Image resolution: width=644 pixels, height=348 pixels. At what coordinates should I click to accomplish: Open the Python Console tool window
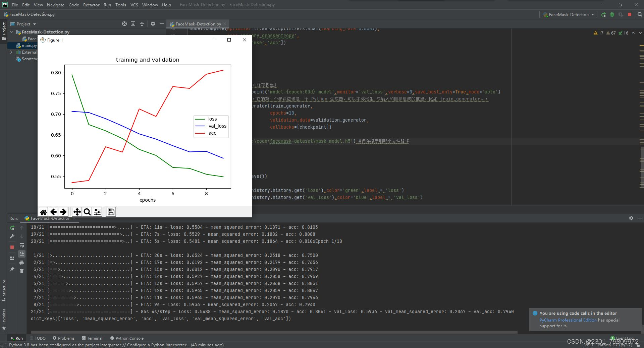click(x=127, y=338)
